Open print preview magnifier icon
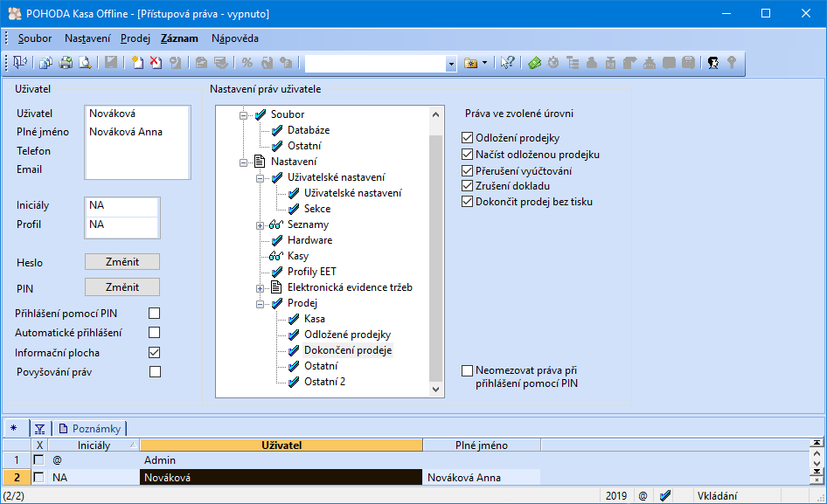 pos(85,63)
